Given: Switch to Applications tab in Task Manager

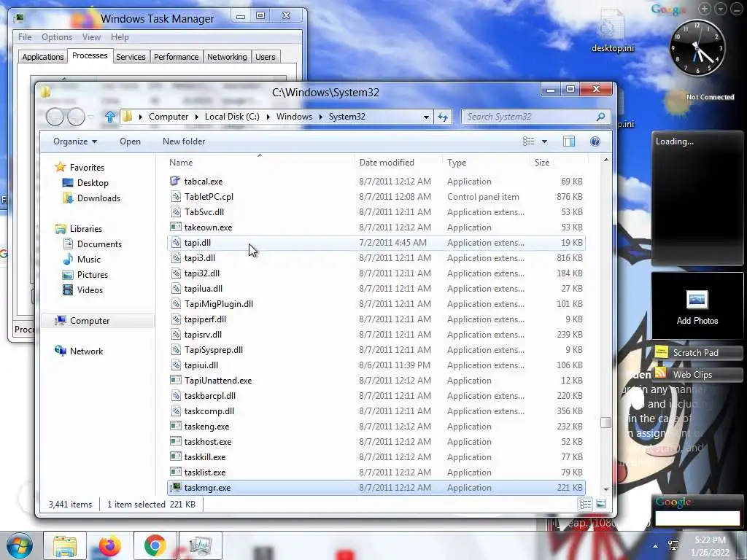Looking at the screenshot, I should point(43,57).
